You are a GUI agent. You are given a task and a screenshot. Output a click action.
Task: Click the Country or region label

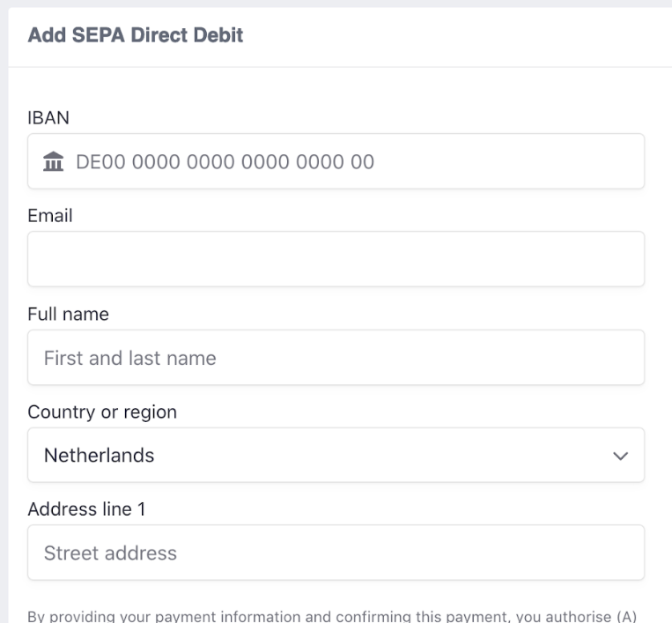coord(102,412)
